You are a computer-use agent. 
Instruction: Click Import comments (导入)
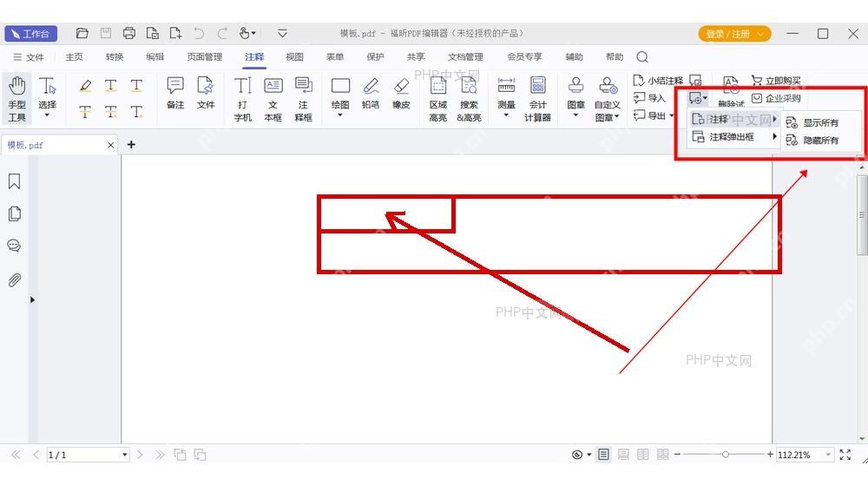click(649, 98)
